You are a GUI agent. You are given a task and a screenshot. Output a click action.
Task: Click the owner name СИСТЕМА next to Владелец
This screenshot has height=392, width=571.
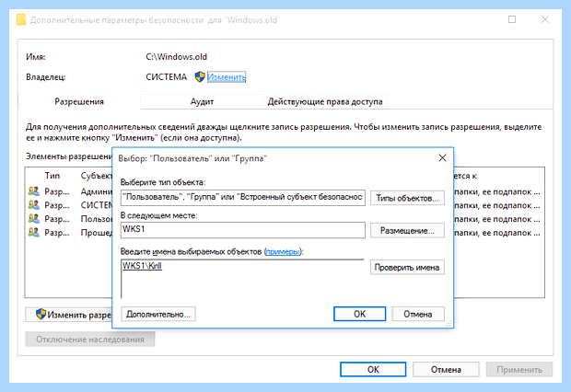166,76
